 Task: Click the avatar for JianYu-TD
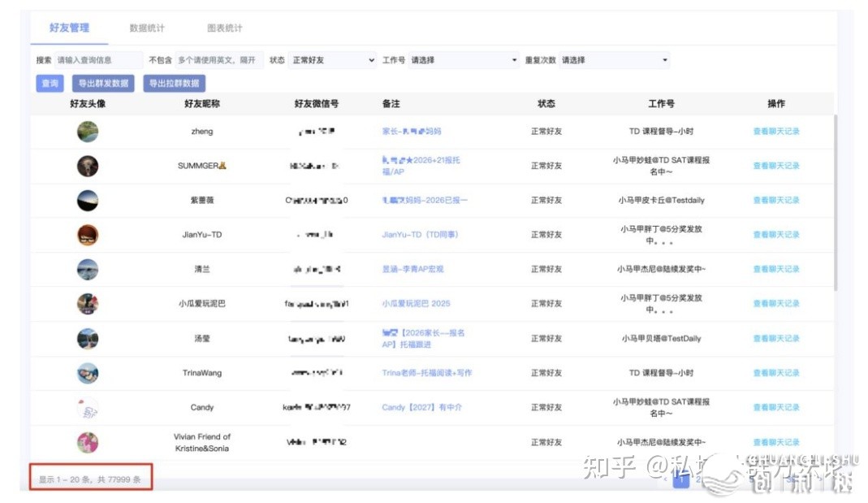88,235
